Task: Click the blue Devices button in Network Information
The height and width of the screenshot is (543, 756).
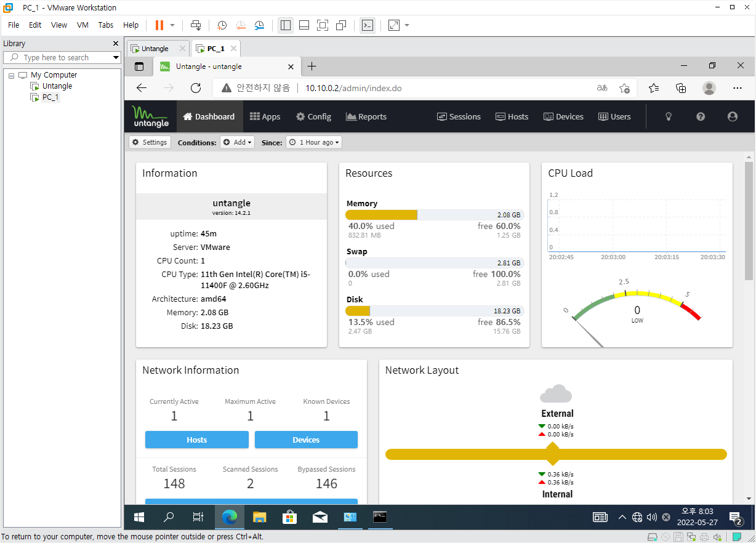Action: 306,440
